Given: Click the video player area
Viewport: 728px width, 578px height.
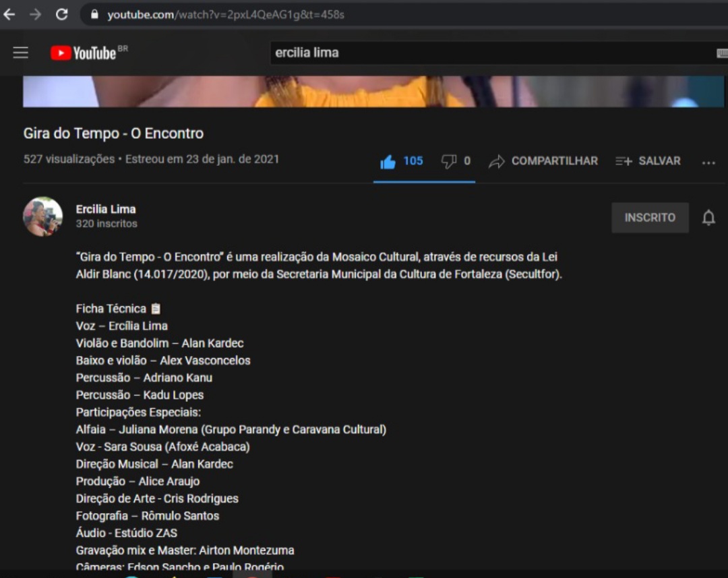Looking at the screenshot, I should 373,92.
